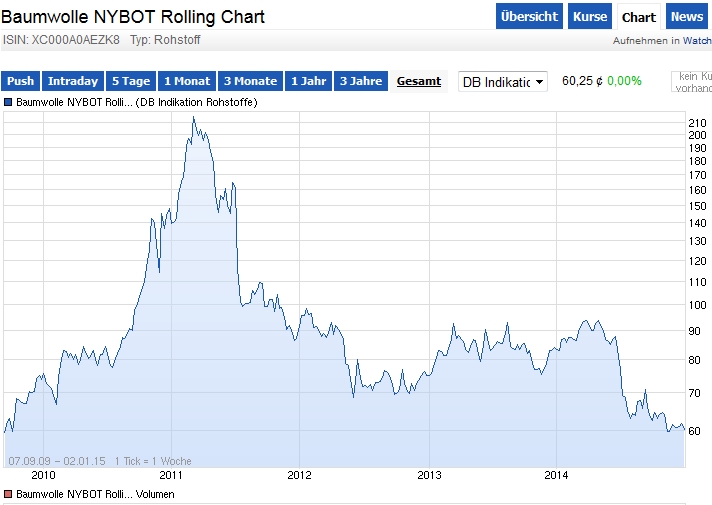Show the 3 Jahre timeframe
Image resolution: width=712 pixels, height=505 pixels.
[x=361, y=81]
